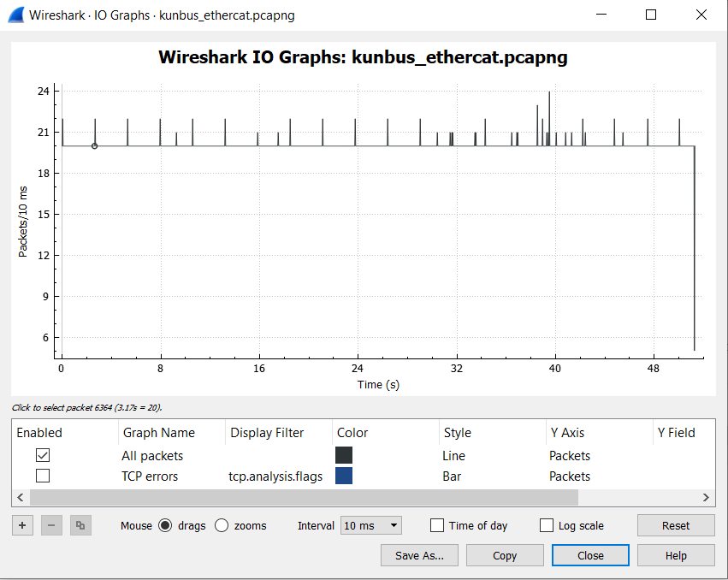Click the graph list horizontal scrollbar thumb
Screen dimensions: 728x580
[x=304, y=497]
